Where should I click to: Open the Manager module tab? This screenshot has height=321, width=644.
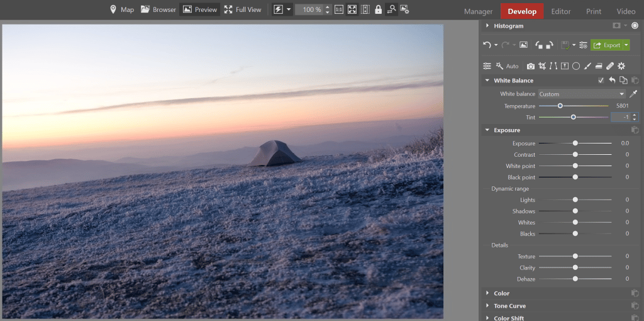click(x=478, y=11)
